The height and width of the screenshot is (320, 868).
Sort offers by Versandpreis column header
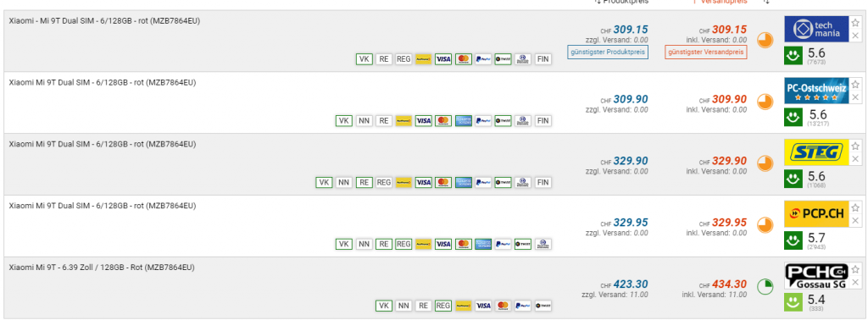[718, 2]
